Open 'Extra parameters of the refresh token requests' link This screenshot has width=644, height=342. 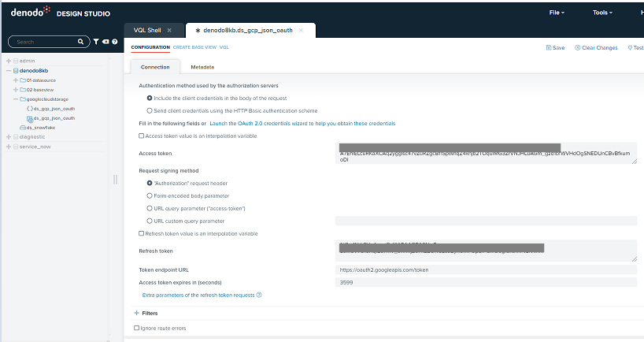[x=198, y=296]
